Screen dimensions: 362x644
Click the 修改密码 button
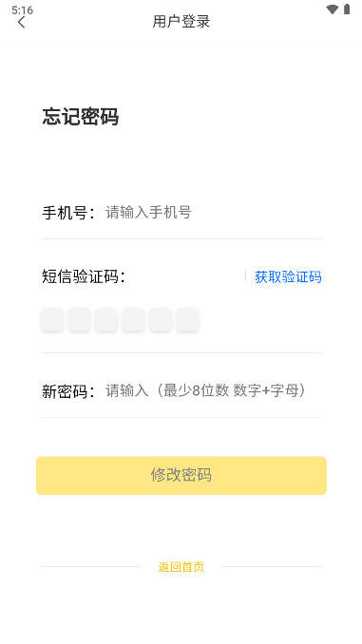181,476
